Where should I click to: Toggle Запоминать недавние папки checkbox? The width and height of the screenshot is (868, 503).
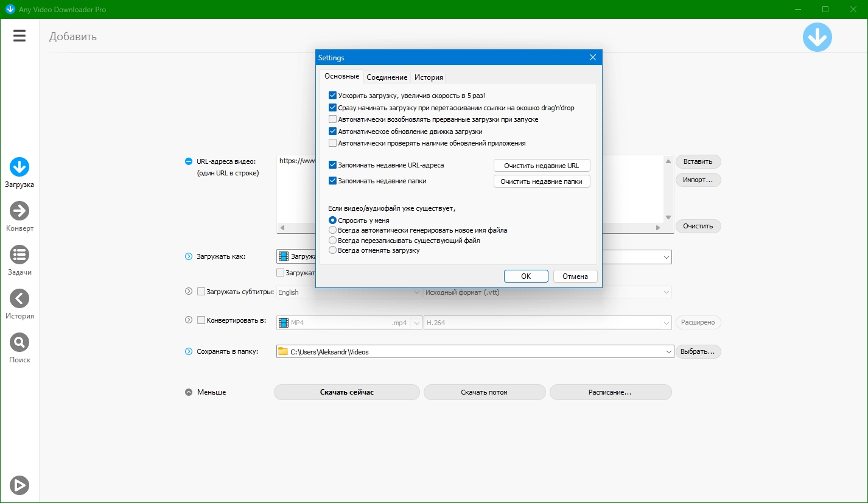point(332,181)
